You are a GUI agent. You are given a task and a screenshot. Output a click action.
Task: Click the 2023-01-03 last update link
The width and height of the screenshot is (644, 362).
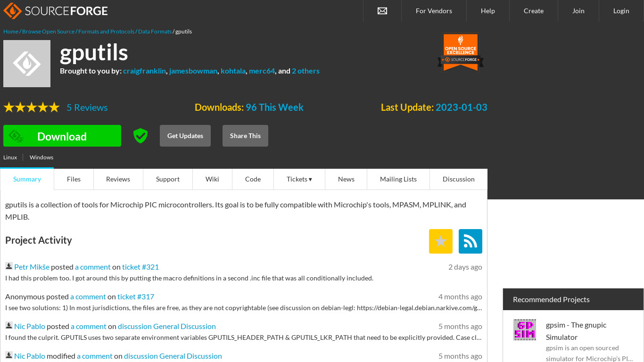coord(461,107)
